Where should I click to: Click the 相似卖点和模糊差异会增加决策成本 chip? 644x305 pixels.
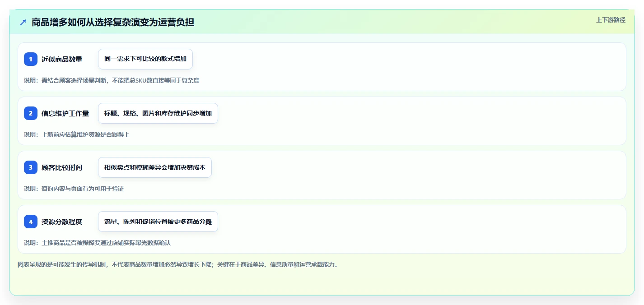point(155,167)
